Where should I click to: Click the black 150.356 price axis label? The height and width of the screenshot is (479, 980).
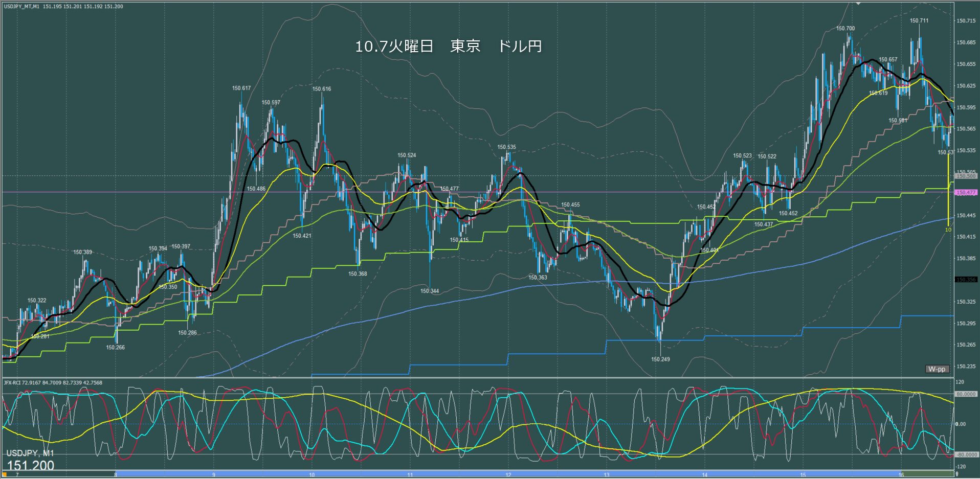(966, 280)
